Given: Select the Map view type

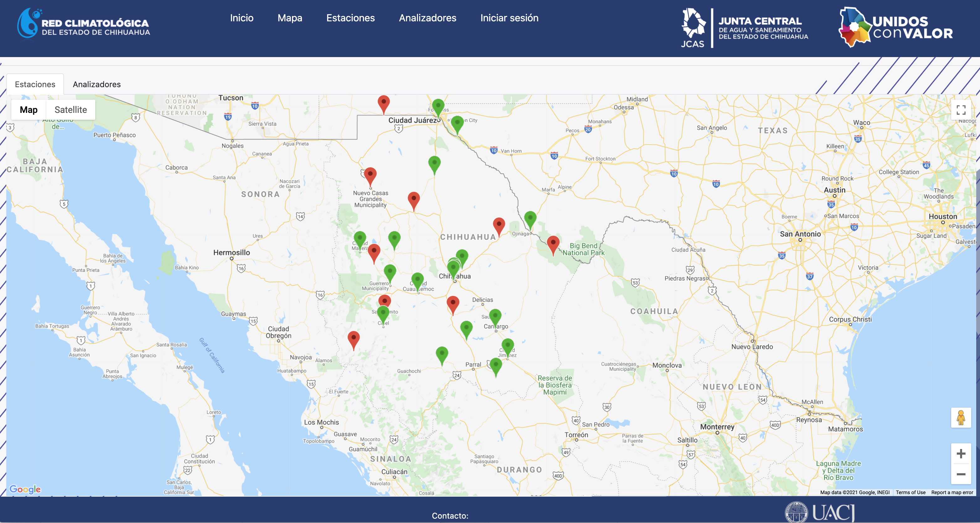Looking at the screenshot, I should pyautogui.click(x=29, y=110).
